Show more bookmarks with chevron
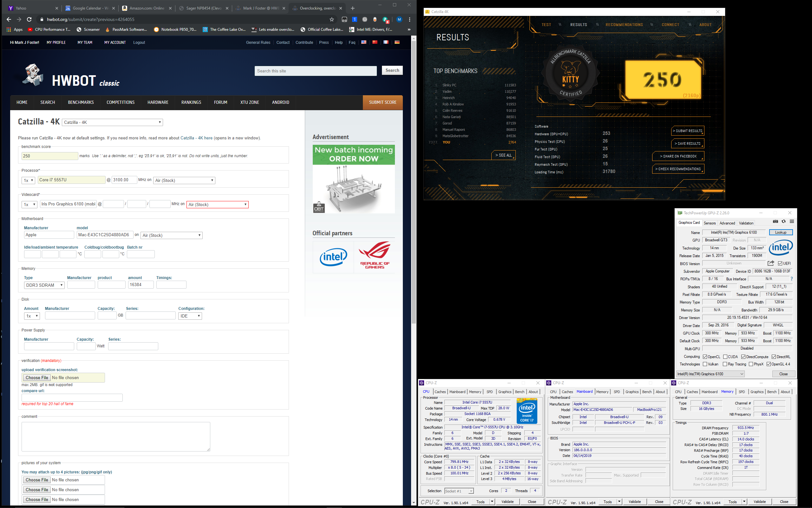Viewport: 812px width, 508px height. [409, 30]
